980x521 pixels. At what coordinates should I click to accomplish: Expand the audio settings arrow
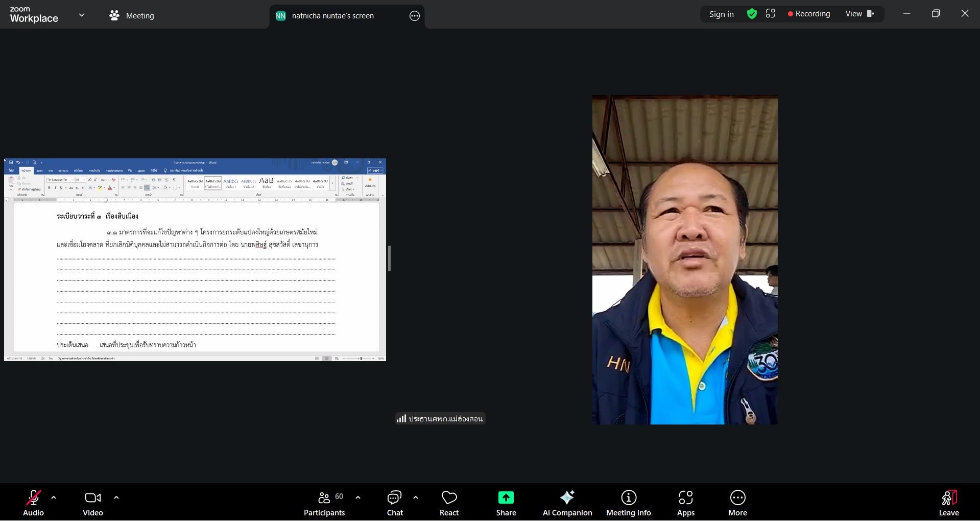tap(54, 497)
